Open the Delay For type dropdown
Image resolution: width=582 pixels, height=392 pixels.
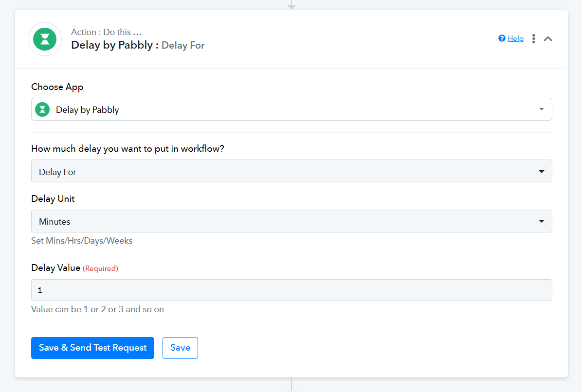tap(291, 171)
